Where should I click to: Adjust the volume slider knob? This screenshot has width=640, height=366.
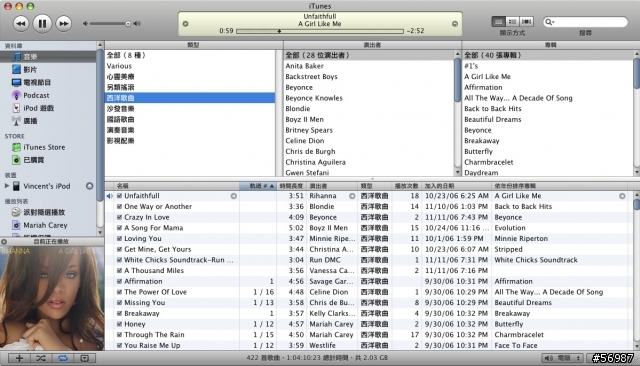click(128, 24)
